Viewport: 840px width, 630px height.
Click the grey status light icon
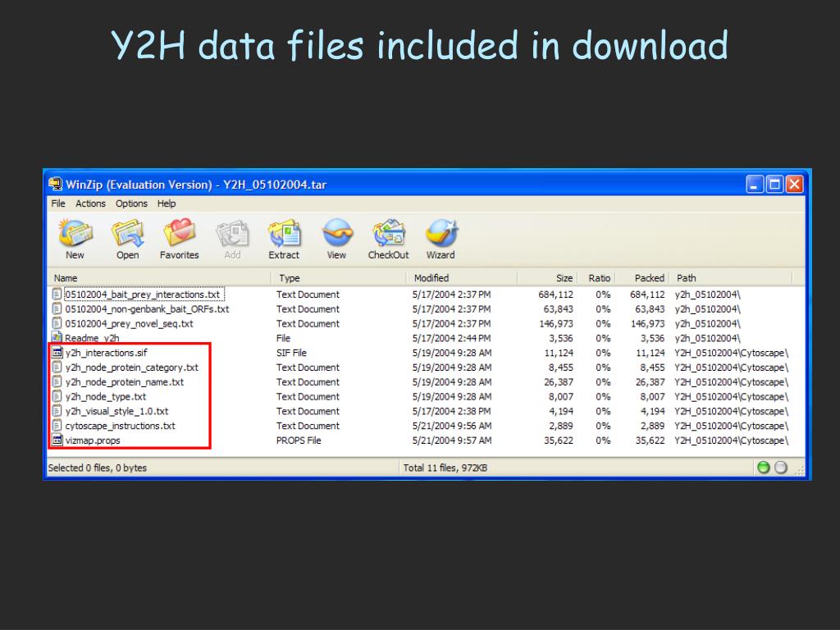[781, 468]
